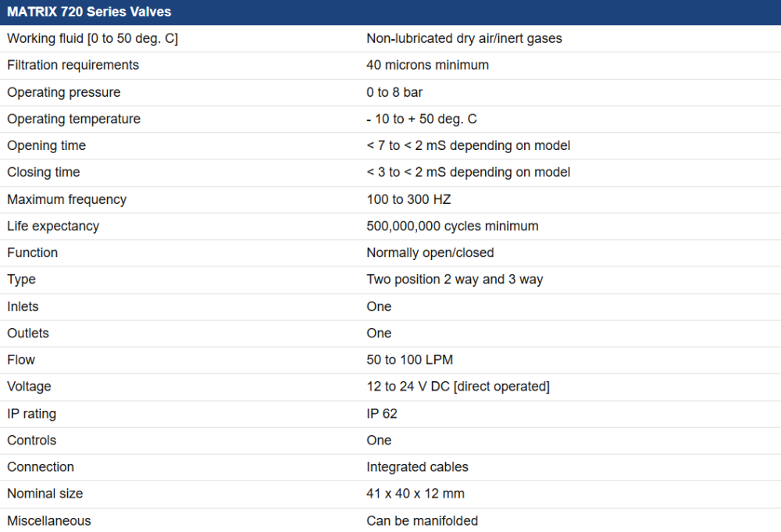The image size is (781, 532).
Task: Click the Operating pressure label
Action: [x=64, y=92]
